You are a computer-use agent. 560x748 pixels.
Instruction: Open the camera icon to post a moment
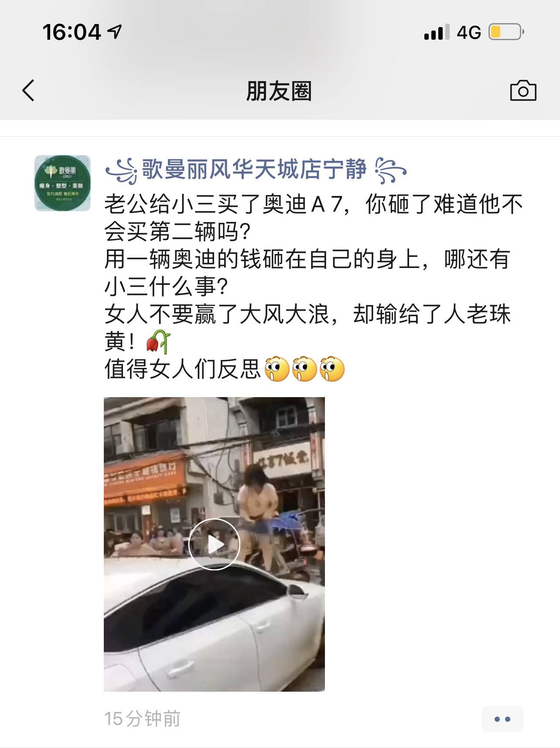tap(523, 90)
